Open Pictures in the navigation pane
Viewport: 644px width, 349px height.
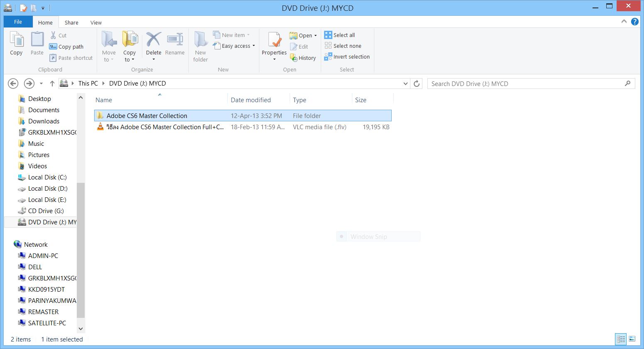click(39, 155)
